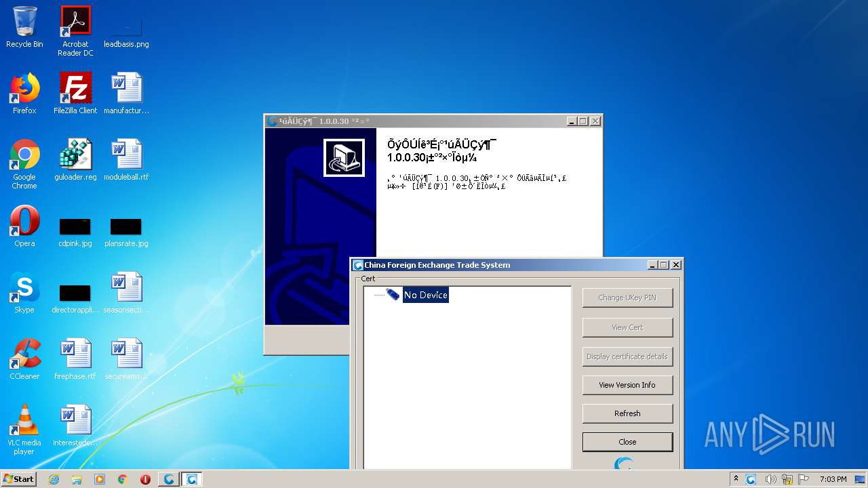Select moduleball.rtf document icon
This screenshot has height=488, width=868.
tap(126, 160)
